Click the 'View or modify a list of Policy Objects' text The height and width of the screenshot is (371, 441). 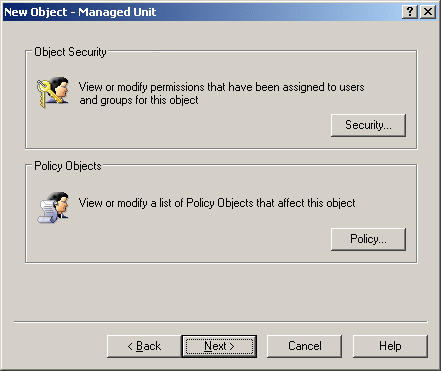pyautogui.click(x=217, y=203)
